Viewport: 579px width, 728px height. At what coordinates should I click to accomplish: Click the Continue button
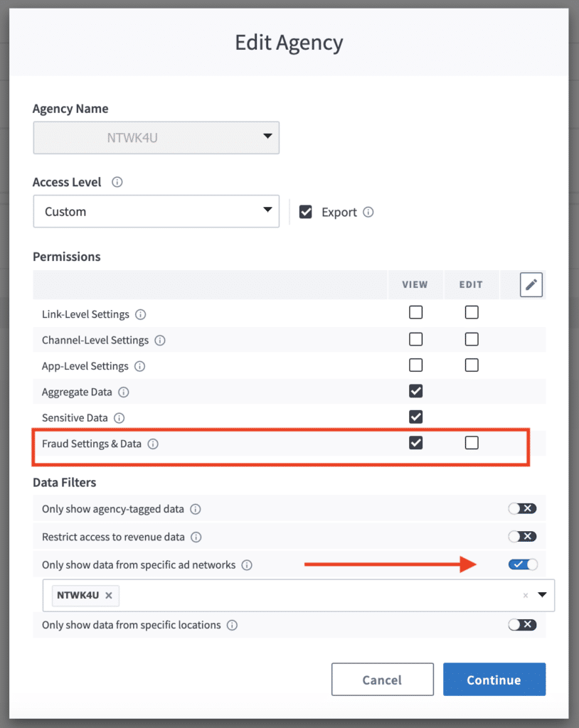pos(494,680)
